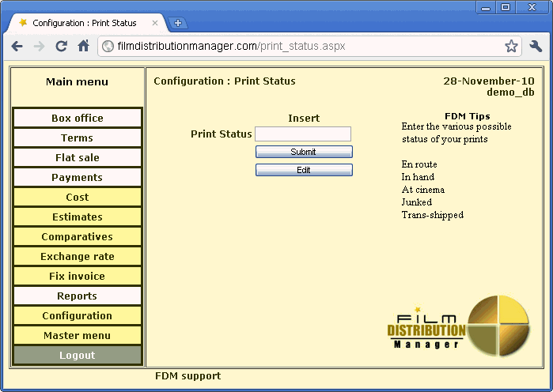Open the Exchange rate page
Viewport: 553px width, 392px height.
[x=78, y=257]
